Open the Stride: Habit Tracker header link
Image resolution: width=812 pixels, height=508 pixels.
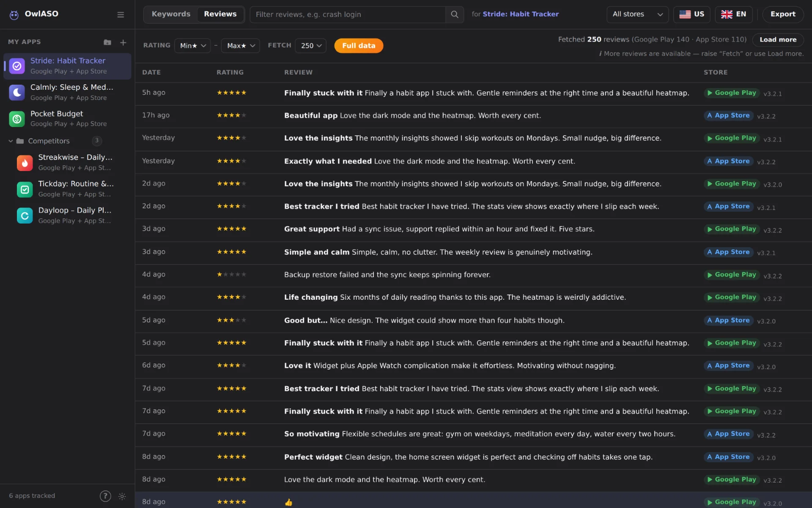521,14
